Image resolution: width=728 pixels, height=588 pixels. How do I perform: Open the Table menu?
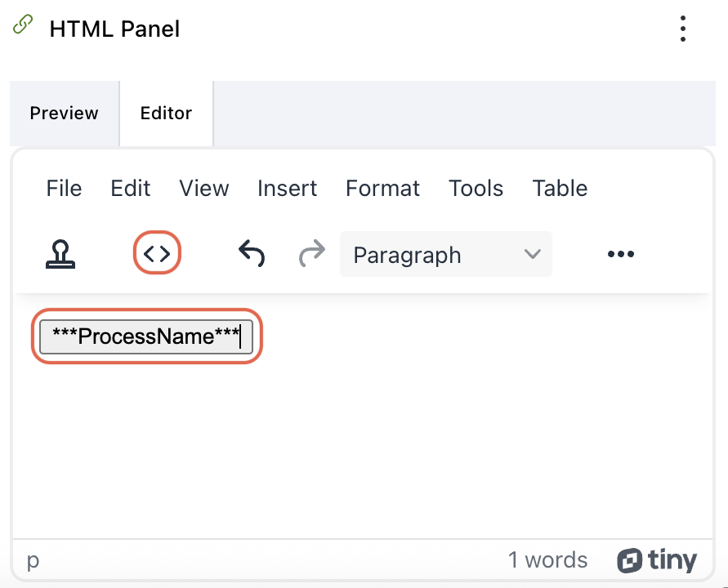pyautogui.click(x=560, y=189)
